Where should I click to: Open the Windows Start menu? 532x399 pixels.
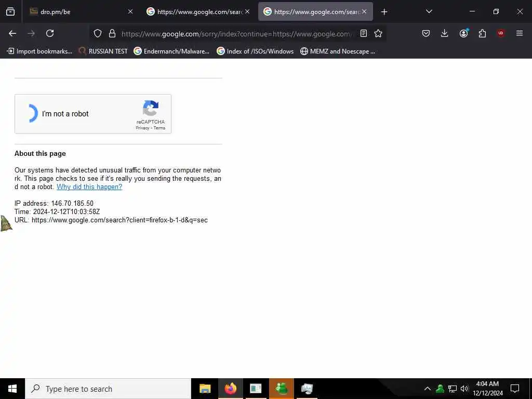click(x=12, y=389)
